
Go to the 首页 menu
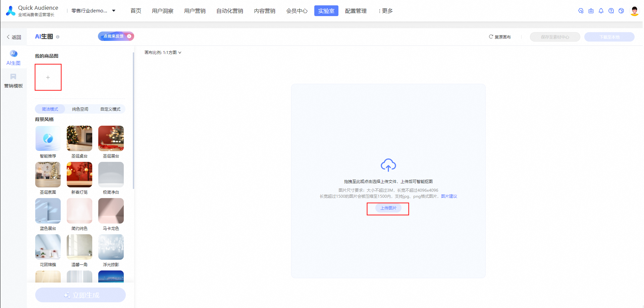click(x=136, y=11)
